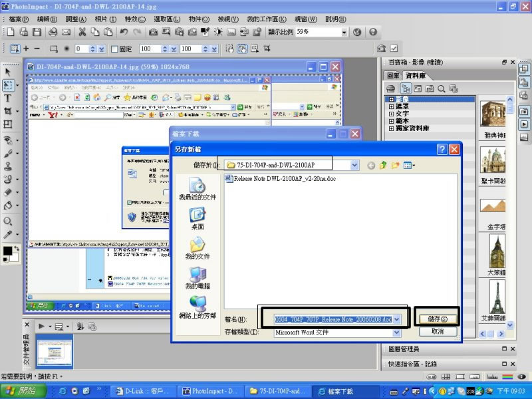Viewport: 532px width, 399px height.
Task: Open 網路上的芳鄰 in places bar
Action: pos(198,307)
